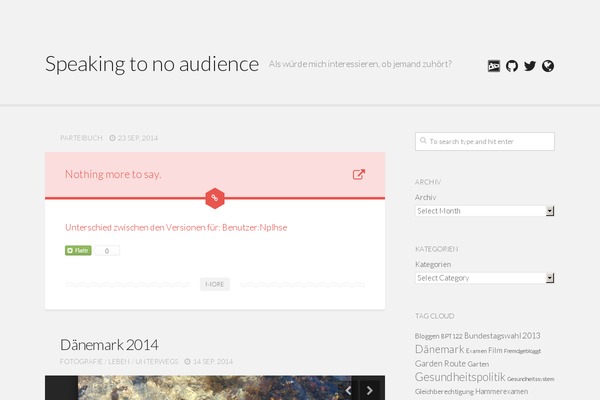Select the 'Bloggen' tag
The image size is (600, 400).
click(x=427, y=336)
